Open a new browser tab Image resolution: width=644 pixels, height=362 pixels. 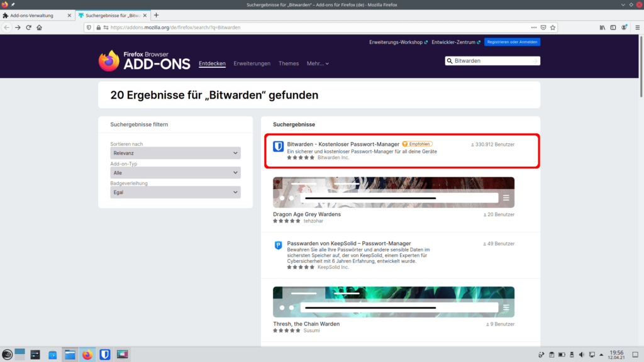tap(156, 15)
